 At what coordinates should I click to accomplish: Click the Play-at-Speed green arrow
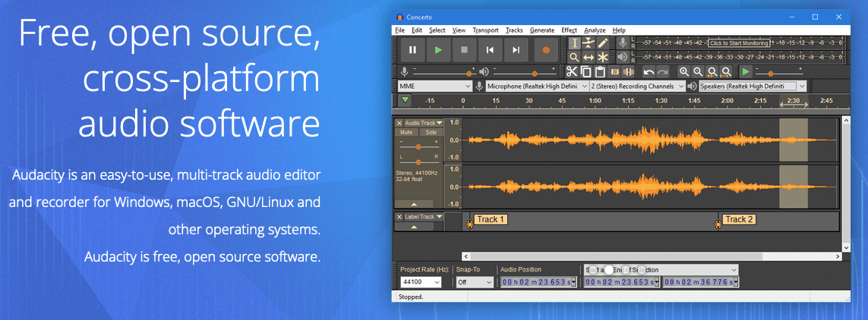pos(746,71)
